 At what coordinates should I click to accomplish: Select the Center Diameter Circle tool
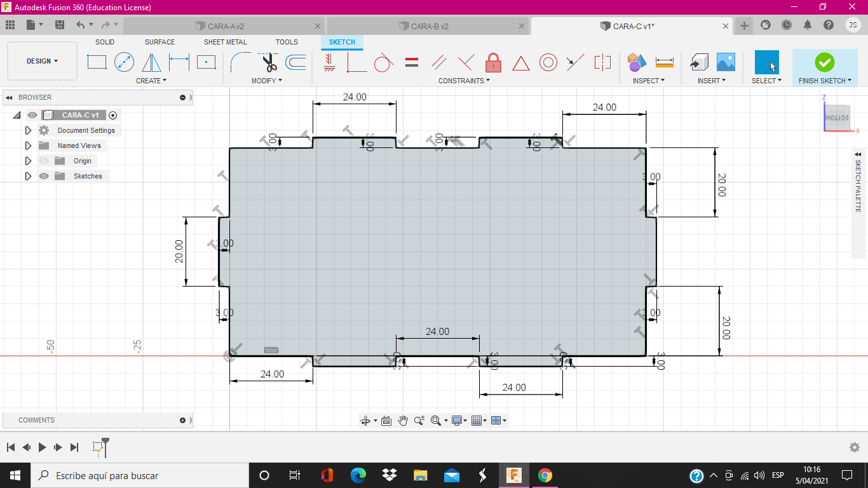(x=124, y=62)
